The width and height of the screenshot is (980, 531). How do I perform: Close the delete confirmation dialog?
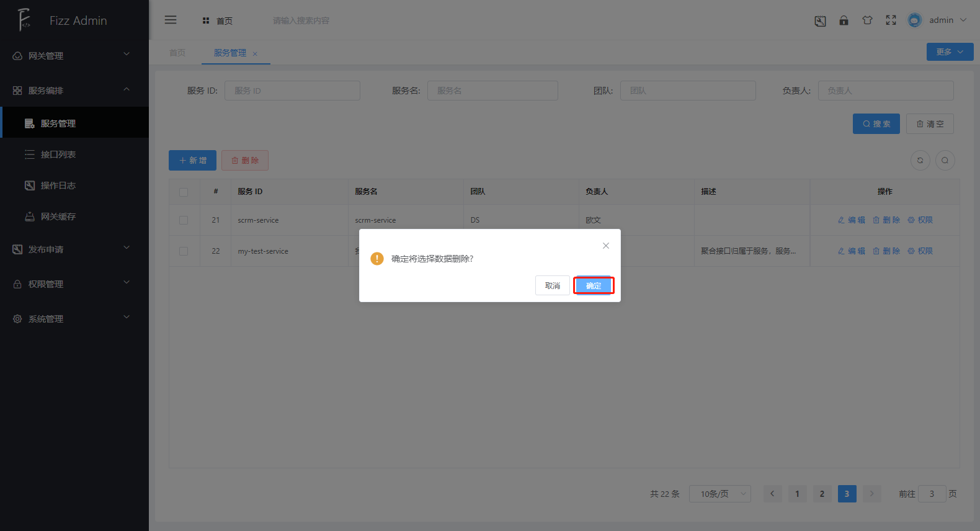606,246
